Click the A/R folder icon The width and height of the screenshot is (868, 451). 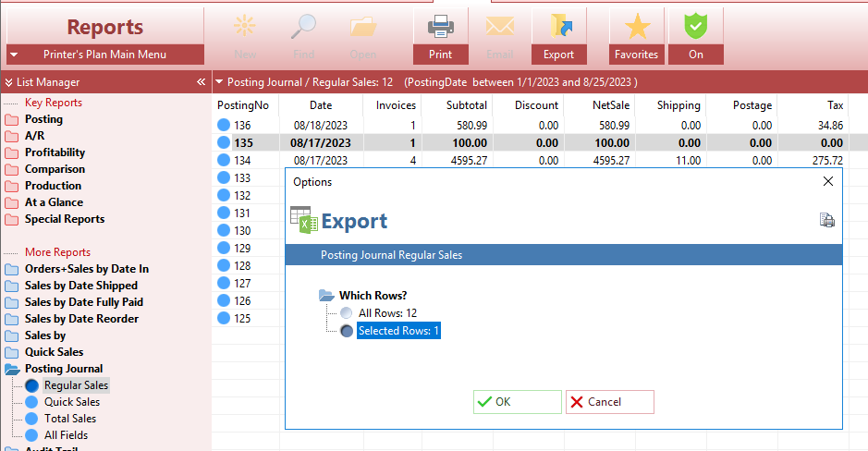pyautogui.click(x=12, y=136)
